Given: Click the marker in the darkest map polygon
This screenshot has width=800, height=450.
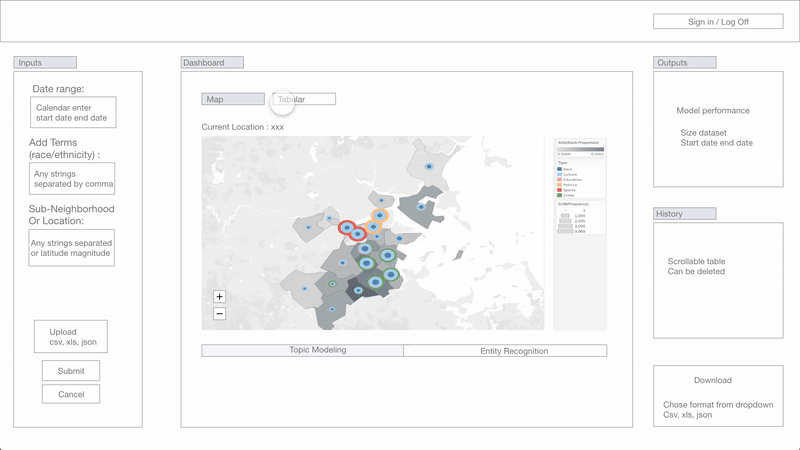Looking at the screenshot, I should point(358,290).
